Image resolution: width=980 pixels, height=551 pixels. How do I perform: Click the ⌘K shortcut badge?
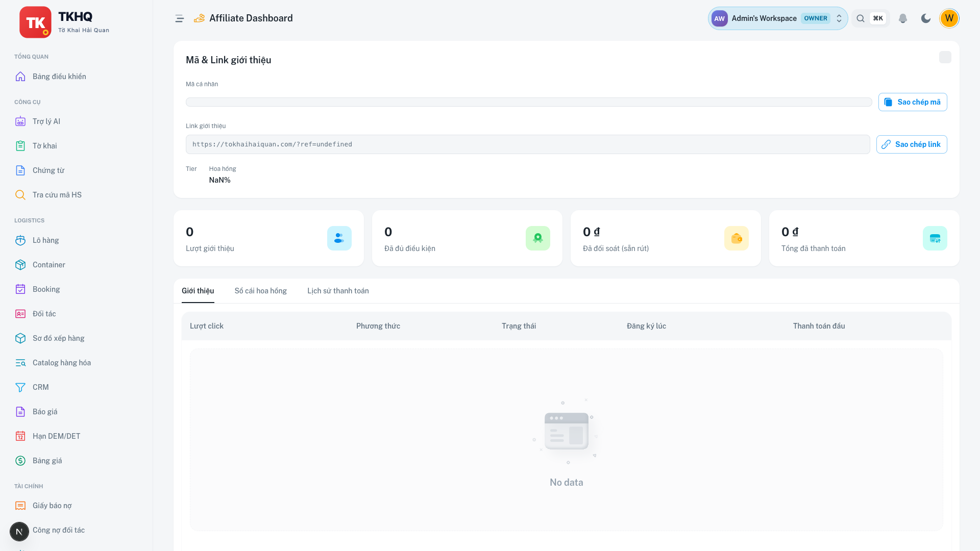coord(878,18)
